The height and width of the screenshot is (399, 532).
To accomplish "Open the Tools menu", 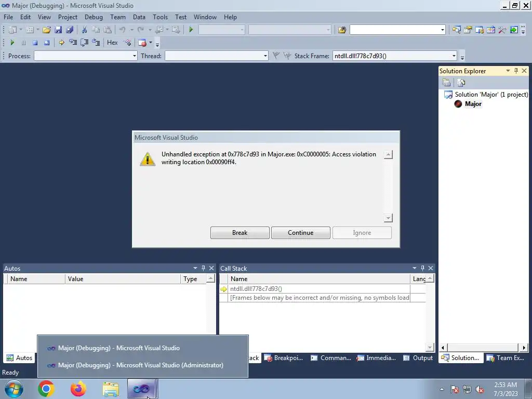I will (160, 17).
